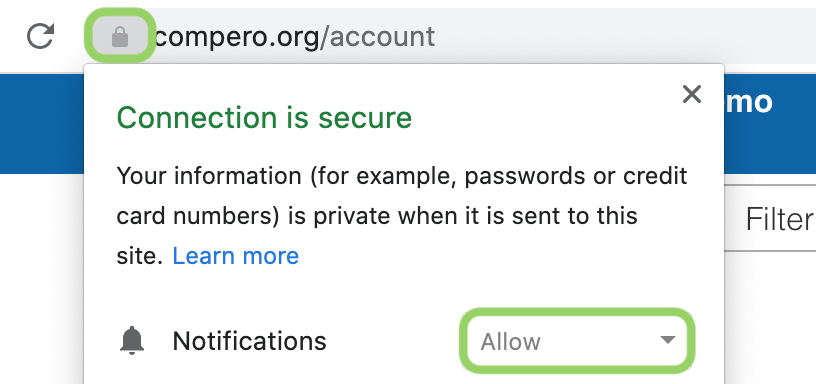This screenshot has width=816, height=384.
Task: Click the Notifications permission label
Action: pos(249,341)
